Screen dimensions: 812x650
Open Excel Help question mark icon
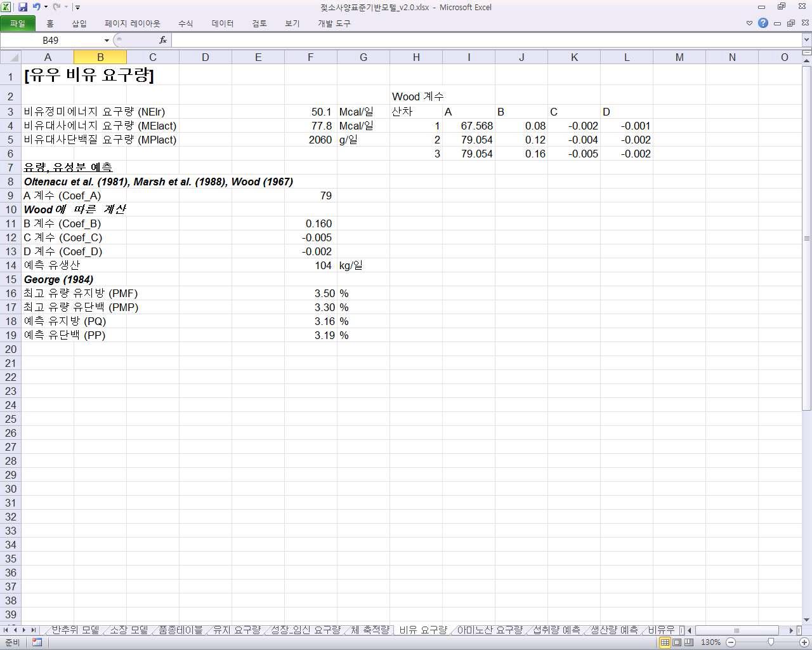pos(763,23)
